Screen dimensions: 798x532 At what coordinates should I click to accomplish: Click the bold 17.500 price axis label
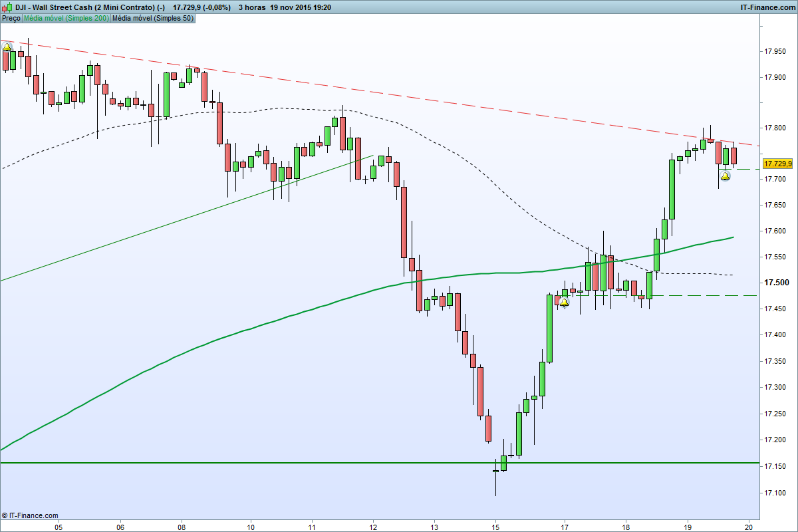(x=775, y=283)
